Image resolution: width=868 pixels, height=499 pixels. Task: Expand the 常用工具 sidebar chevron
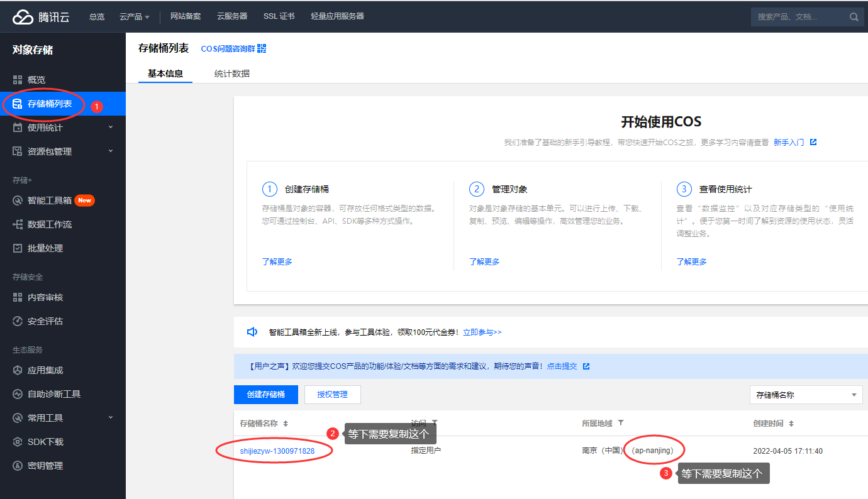[x=111, y=417]
